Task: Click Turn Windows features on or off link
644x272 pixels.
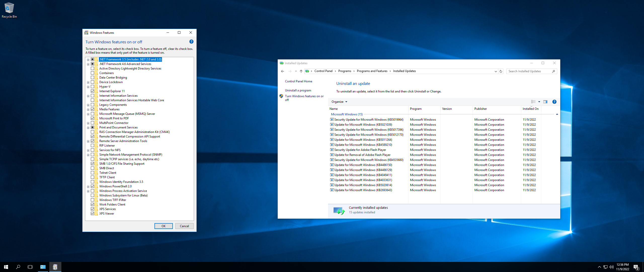Action: click(x=304, y=98)
